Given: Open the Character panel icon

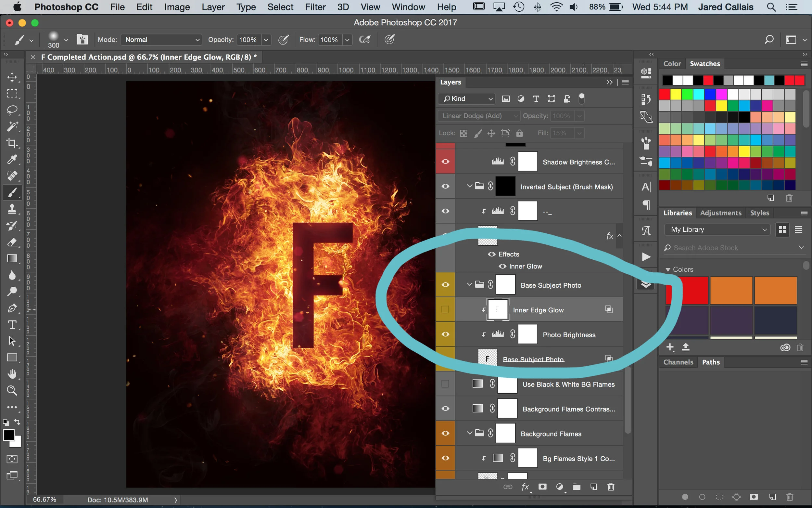Looking at the screenshot, I should coord(646,187).
